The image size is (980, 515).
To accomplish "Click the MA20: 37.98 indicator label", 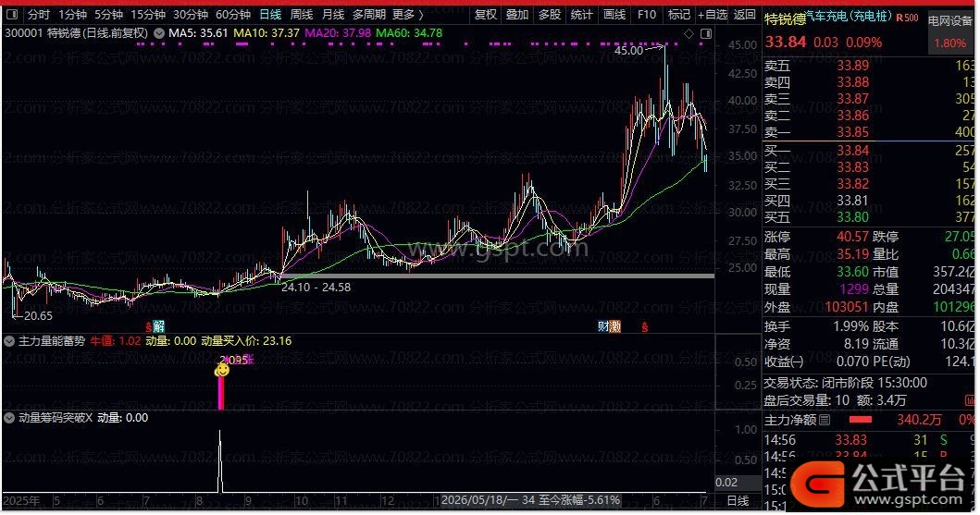I will pos(338,33).
